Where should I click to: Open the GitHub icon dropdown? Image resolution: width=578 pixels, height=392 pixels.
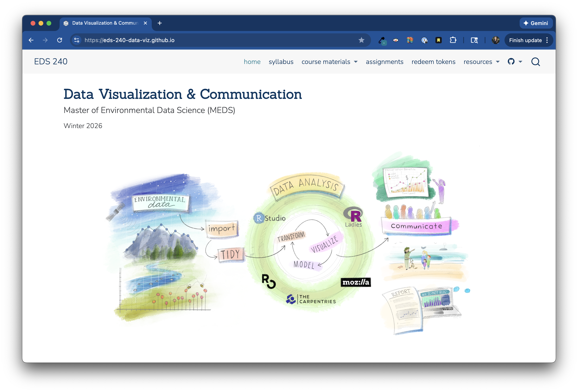tap(515, 62)
